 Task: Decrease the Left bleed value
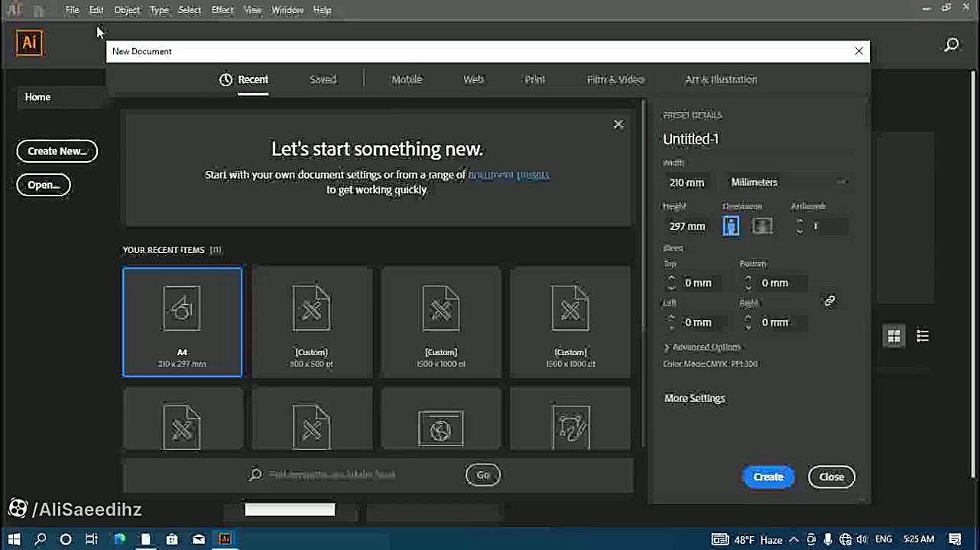click(x=671, y=327)
